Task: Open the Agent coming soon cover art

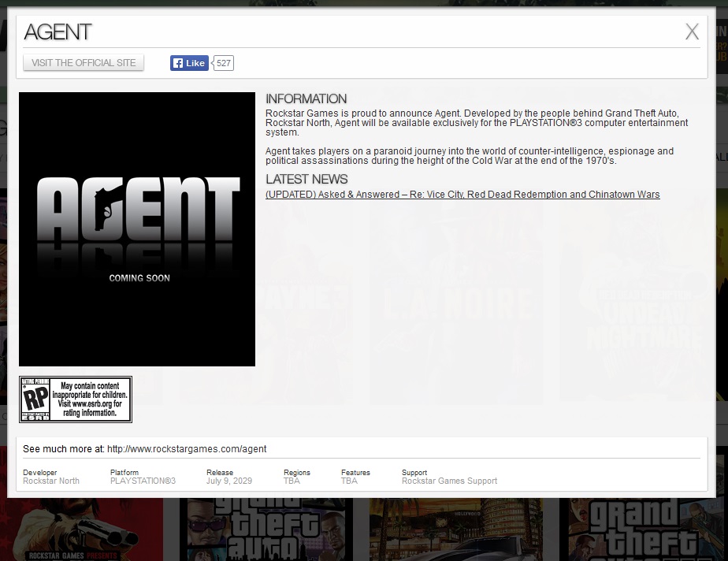Action: click(137, 229)
